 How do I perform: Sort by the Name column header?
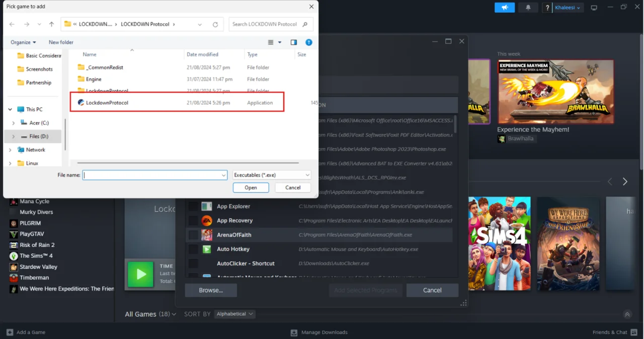(x=90, y=54)
